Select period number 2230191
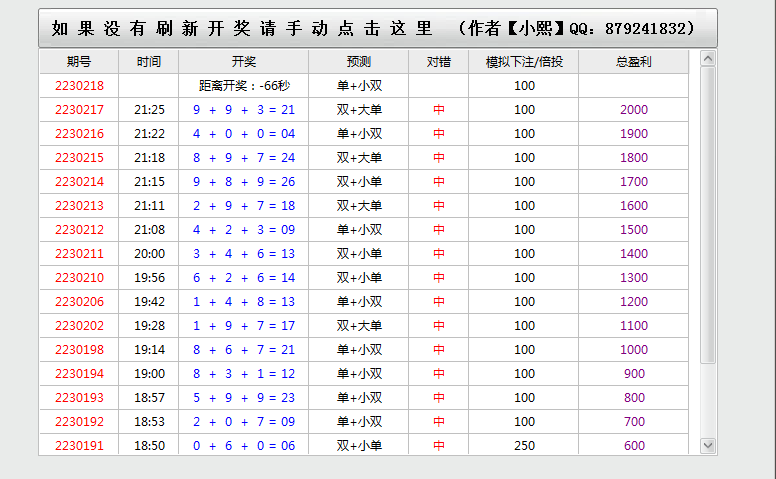The image size is (776, 479). (x=79, y=446)
